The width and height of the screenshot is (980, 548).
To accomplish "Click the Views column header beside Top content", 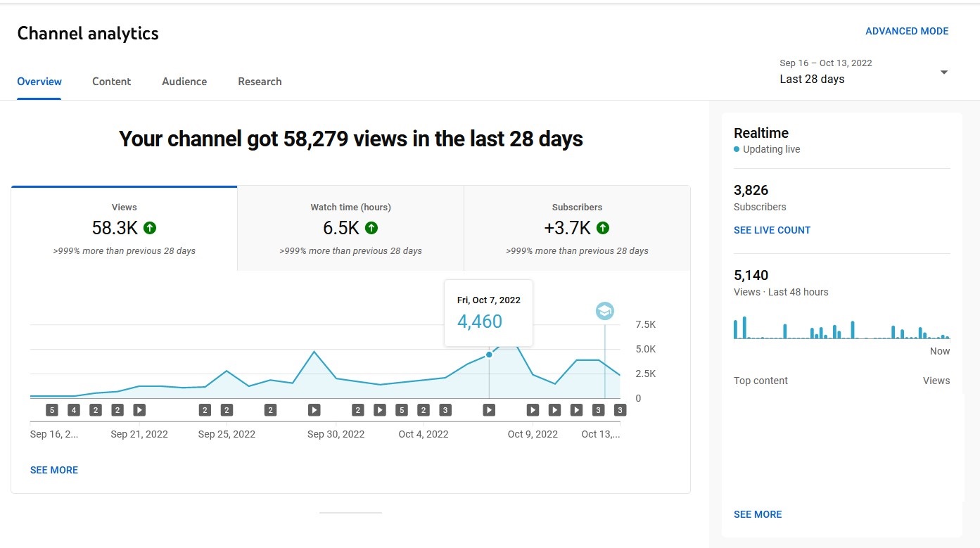I will tap(936, 381).
